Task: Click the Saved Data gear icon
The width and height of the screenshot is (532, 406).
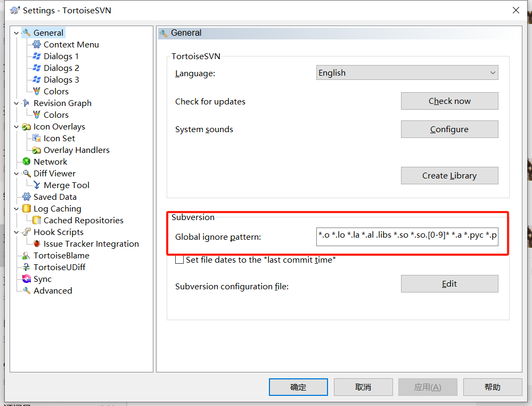Action: [27, 197]
